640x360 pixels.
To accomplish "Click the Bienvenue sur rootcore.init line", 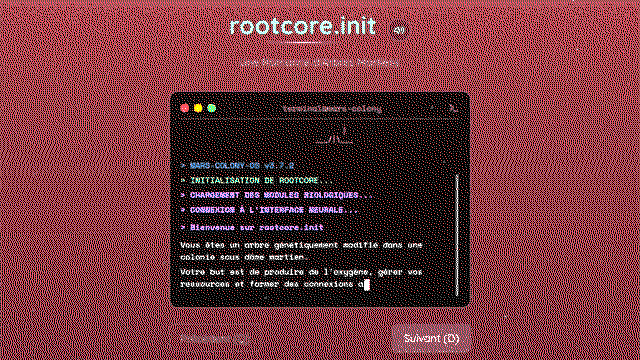I will [252, 227].
